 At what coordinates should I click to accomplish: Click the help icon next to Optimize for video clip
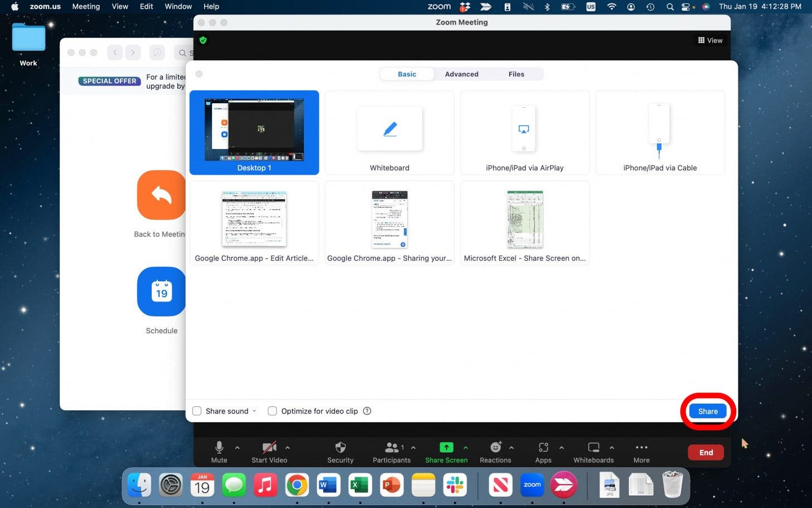pyautogui.click(x=367, y=411)
